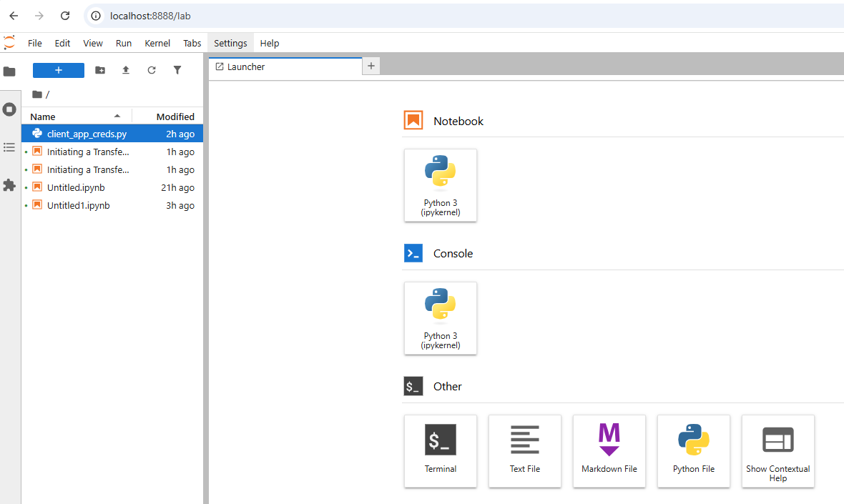Click the Upload Files icon
The width and height of the screenshot is (844, 504).
[x=126, y=70]
